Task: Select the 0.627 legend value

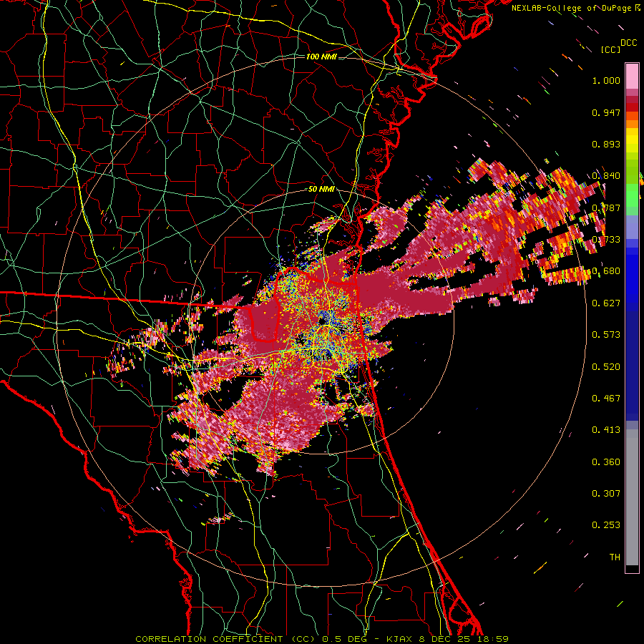Action: point(606,303)
